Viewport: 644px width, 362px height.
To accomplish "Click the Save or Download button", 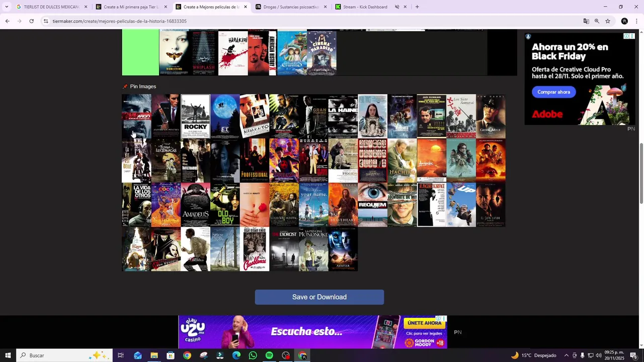I will click(319, 297).
